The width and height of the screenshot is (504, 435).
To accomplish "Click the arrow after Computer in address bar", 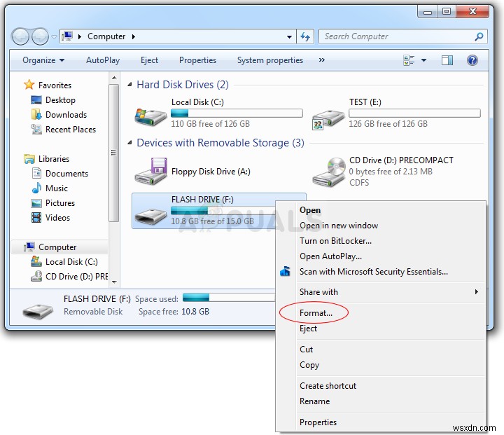I will 134,36.
